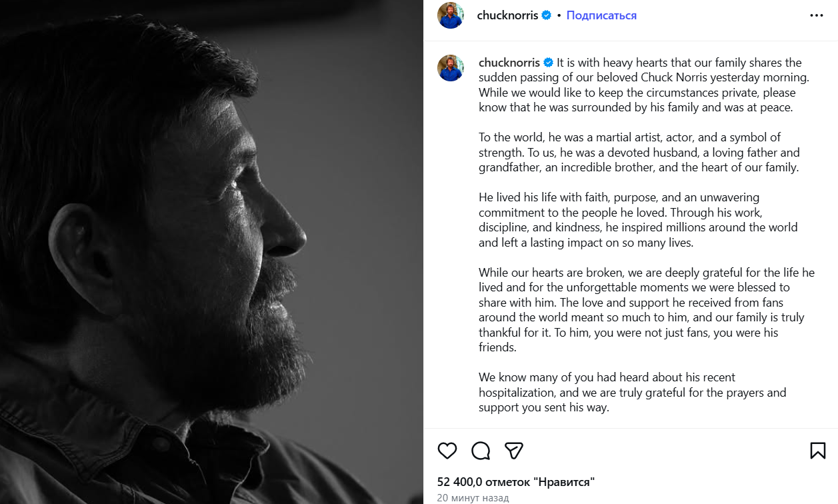Click the verified badge in the post header
Viewport: 838px width, 504px height.
pos(547,15)
